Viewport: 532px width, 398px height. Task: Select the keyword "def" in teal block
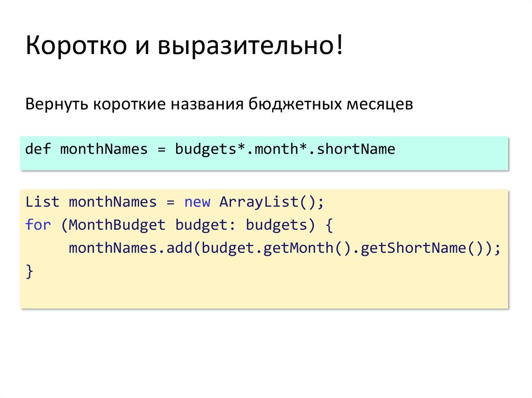[x=38, y=149]
